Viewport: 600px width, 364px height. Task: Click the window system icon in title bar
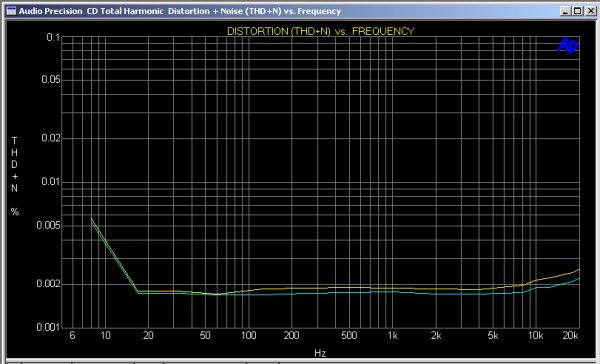(x=11, y=11)
